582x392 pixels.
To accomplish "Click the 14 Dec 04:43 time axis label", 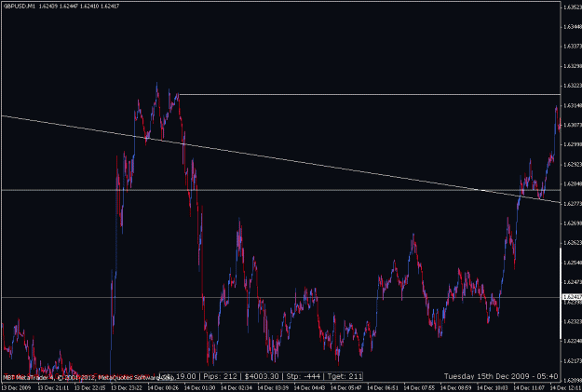I will [309, 388].
